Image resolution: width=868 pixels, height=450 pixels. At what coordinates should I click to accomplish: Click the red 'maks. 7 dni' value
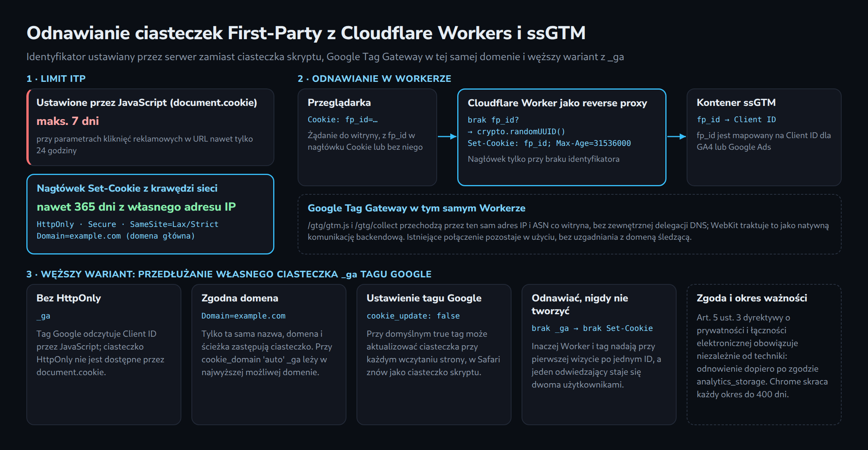(68, 121)
